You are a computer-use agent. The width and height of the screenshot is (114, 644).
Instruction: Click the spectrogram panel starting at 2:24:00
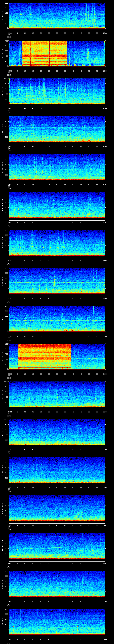[57, 394]
